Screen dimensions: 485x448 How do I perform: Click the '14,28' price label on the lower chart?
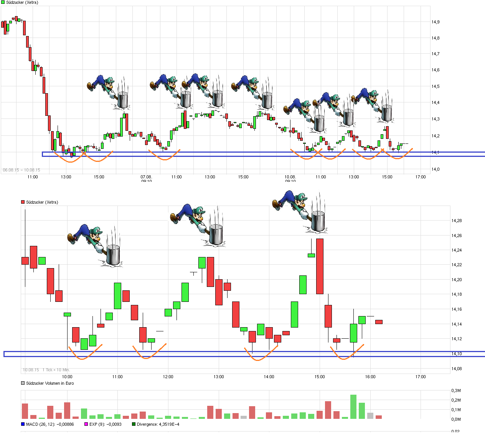[457, 221]
